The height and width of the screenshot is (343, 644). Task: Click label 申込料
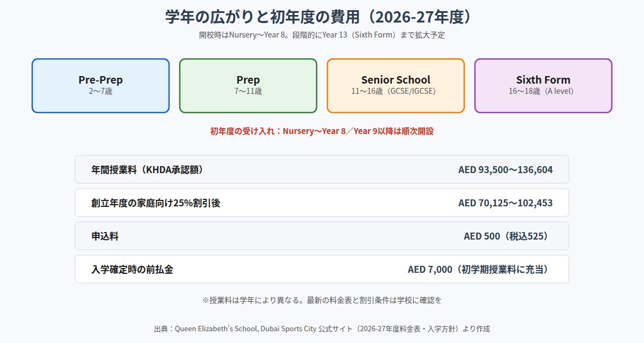[x=105, y=236]
